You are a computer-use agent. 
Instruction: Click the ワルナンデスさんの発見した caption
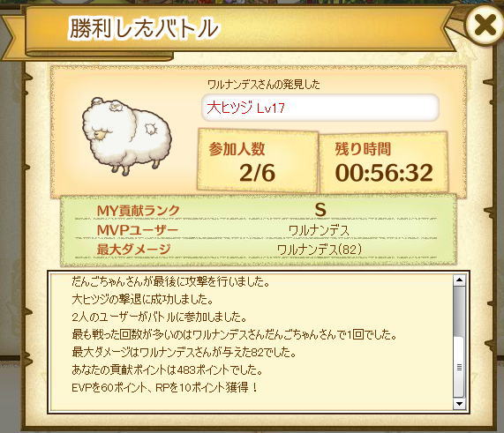(x=264, y=85)
